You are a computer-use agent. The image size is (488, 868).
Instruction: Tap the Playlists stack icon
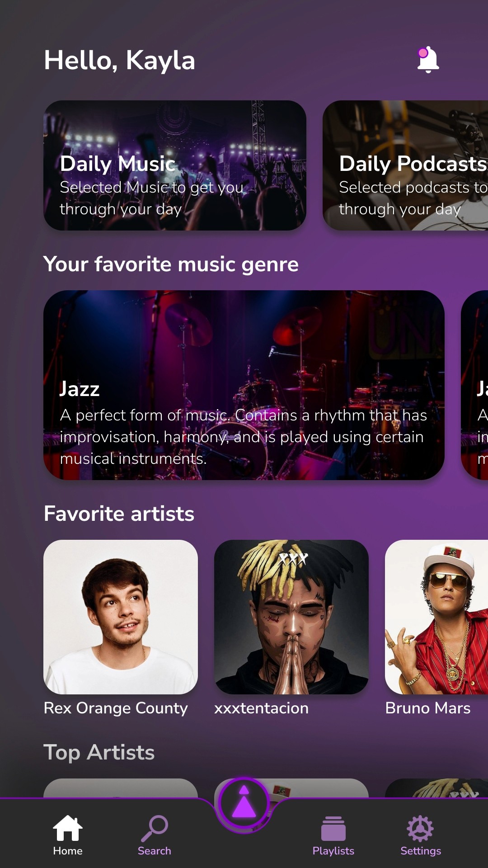[x=333, y=828]
